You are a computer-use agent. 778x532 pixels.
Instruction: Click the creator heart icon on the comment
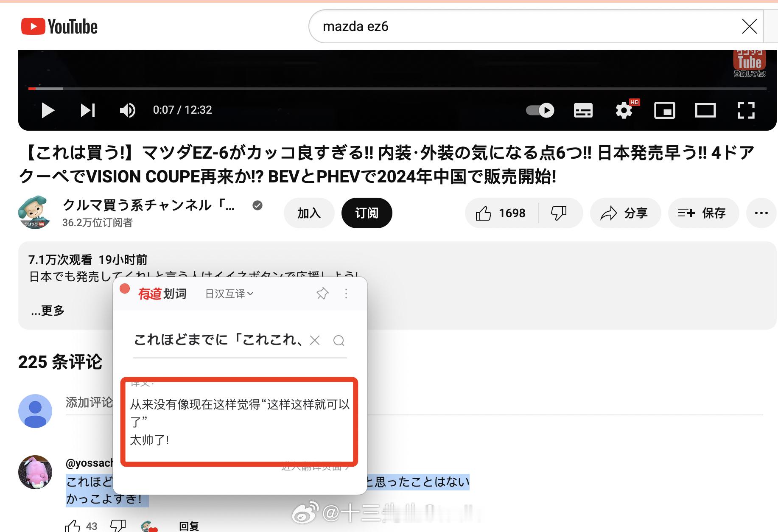pos(149,526)
